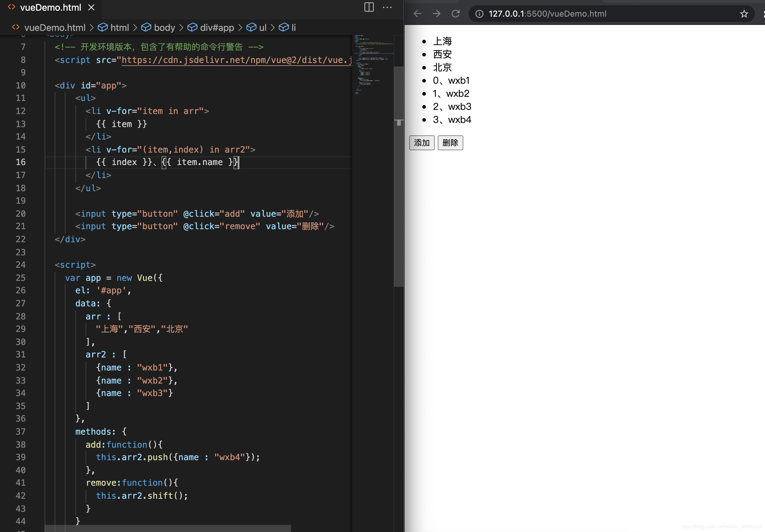Click the HTML file icon on the editor tab
Viewport: 765px width, 532px height.
click(x=12, y=7)
